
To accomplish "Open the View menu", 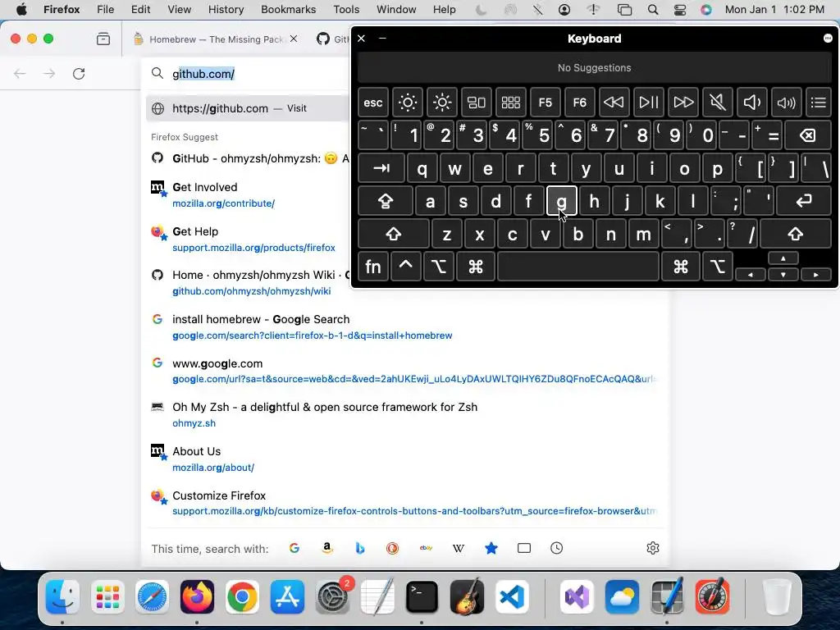I will (x=179, y=10).
